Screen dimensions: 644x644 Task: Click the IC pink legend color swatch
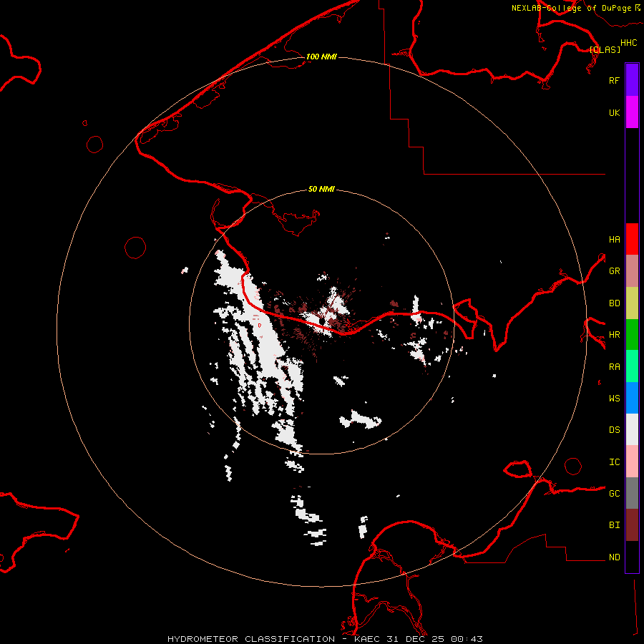click(x=632, y=462)
